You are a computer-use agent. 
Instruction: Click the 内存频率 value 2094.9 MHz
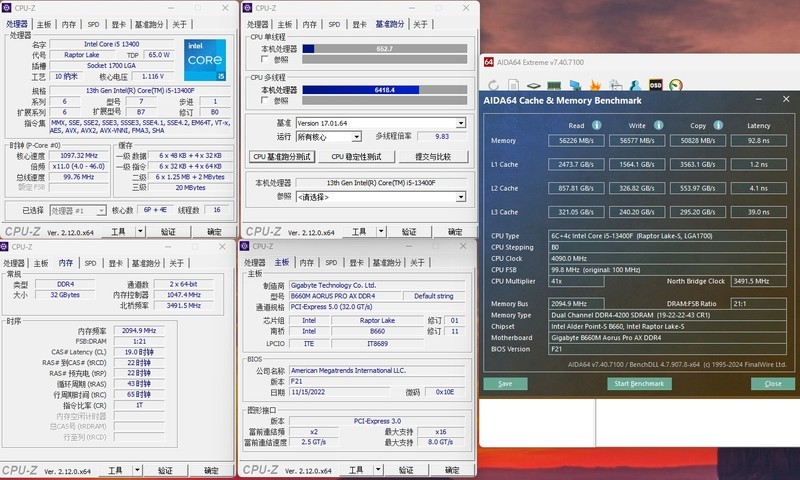click(139, 331)
